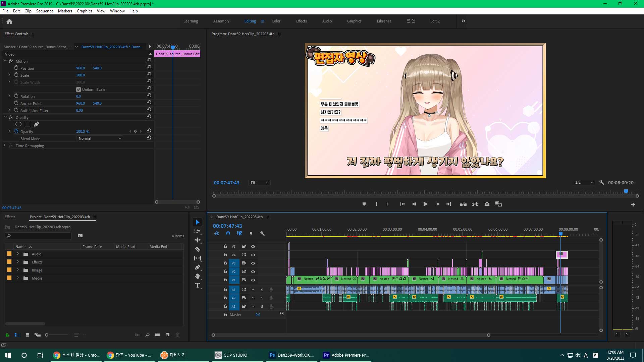Screen dimensions: 644x362
Task: Click timeline timecode 00:07:47:43
Action: tap(227, 226)
